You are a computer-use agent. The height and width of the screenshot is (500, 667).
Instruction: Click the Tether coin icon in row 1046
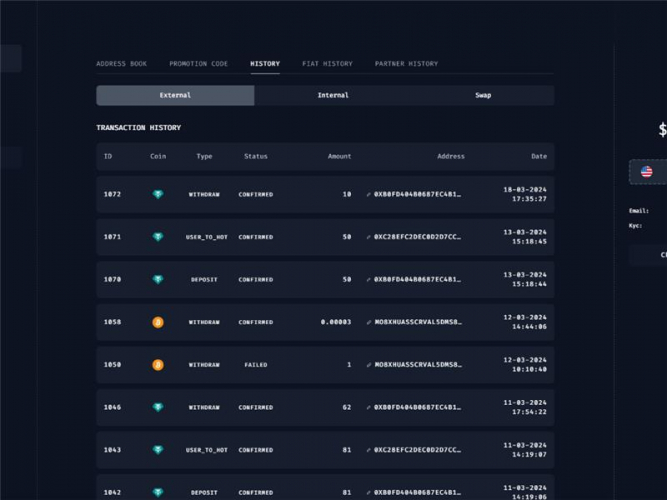(x=158, y=407)
